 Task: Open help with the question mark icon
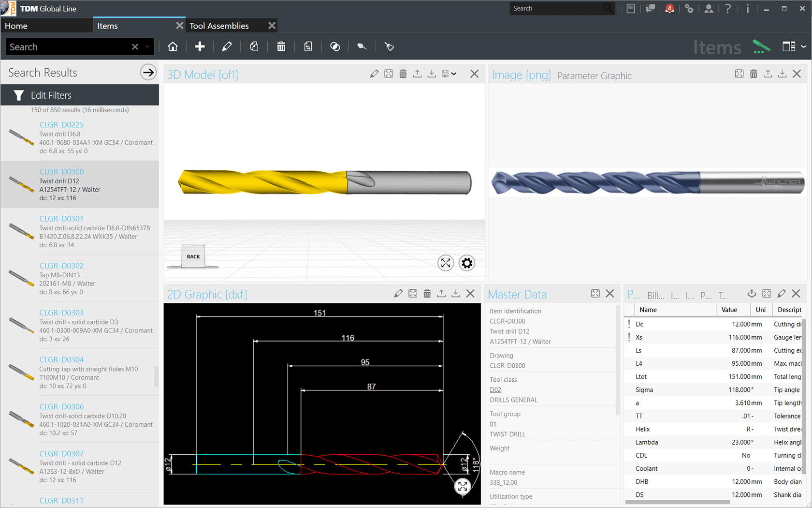(728, 8)
